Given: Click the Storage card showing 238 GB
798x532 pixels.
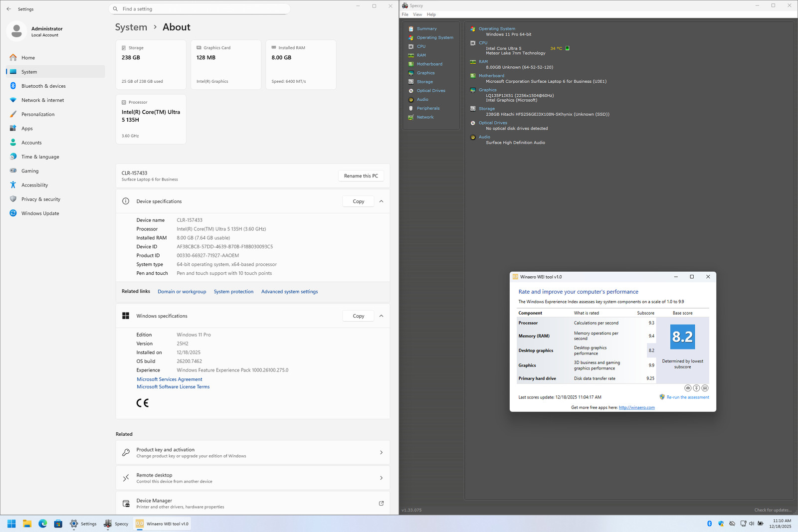Looking at the screenshot, I should tap(151, 65).
